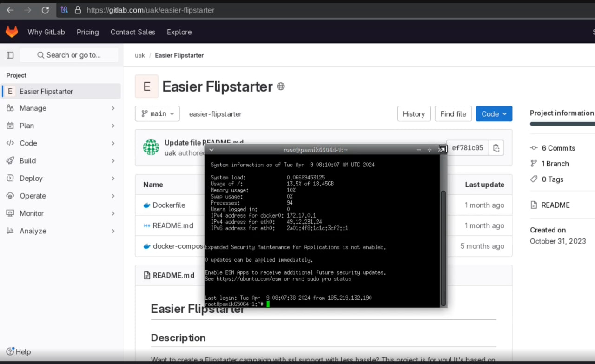The image size is (595, 364).
Task: Expand the Analyze sidebar section
Action: click(61, 231)
